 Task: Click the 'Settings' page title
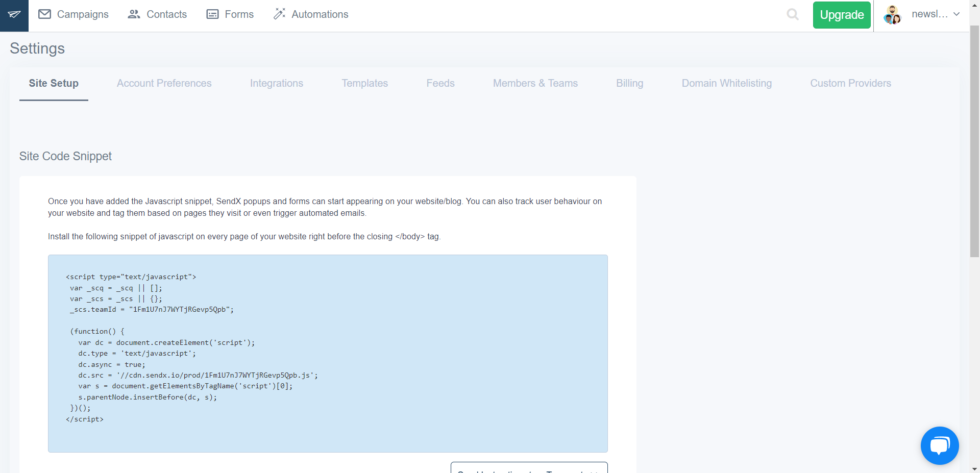[37, 48]
